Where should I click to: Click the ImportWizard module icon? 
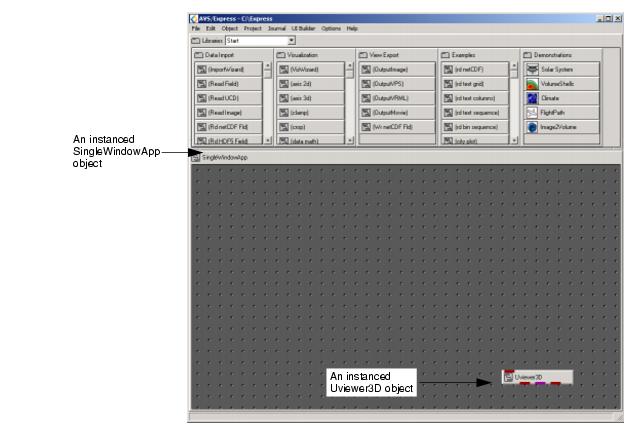(200, 70)
